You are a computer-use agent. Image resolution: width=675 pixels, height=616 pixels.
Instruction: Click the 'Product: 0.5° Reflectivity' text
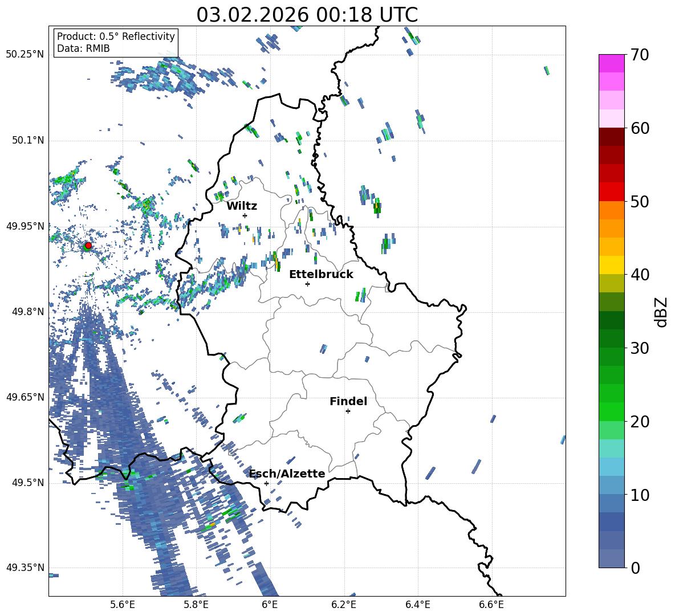(x=116, y=36)
